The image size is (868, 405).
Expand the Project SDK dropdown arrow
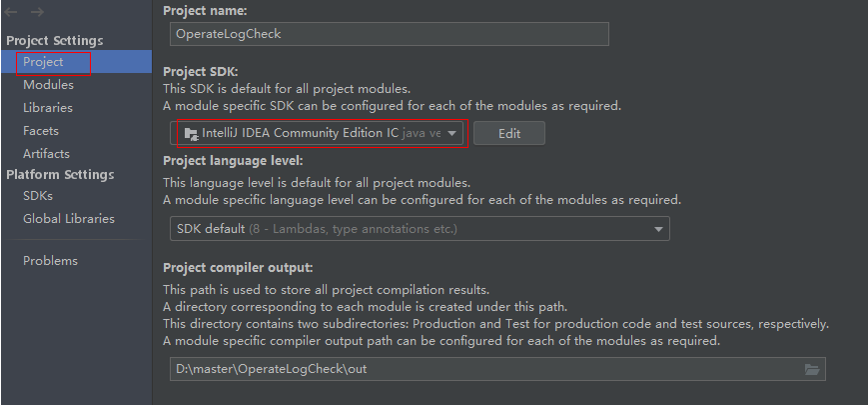(x=452, y=133)
